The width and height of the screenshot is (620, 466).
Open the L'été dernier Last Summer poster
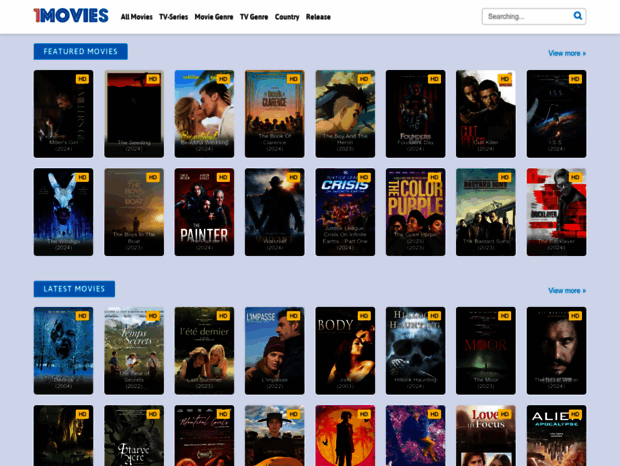point(204,351)
